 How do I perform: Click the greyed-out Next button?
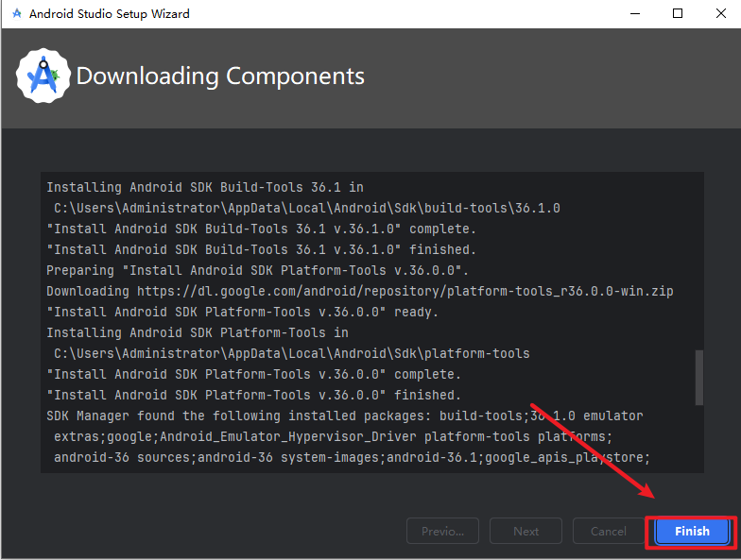526,531
